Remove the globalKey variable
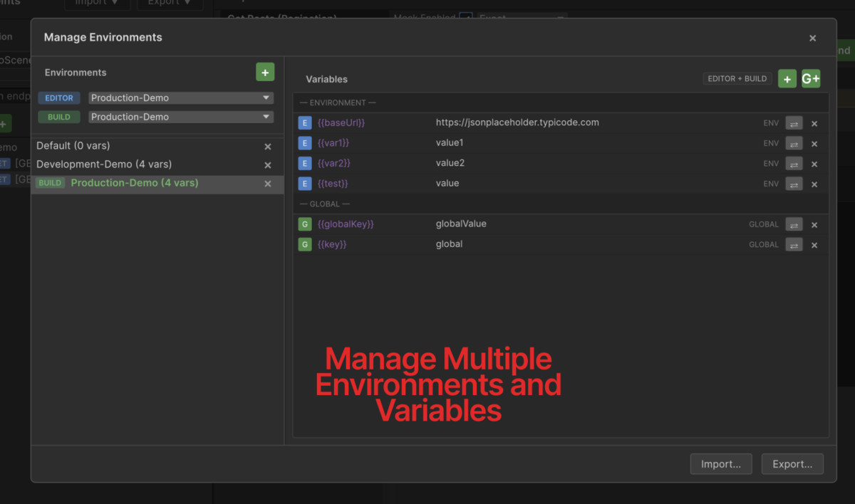855x504 pixels. [814, 225]
